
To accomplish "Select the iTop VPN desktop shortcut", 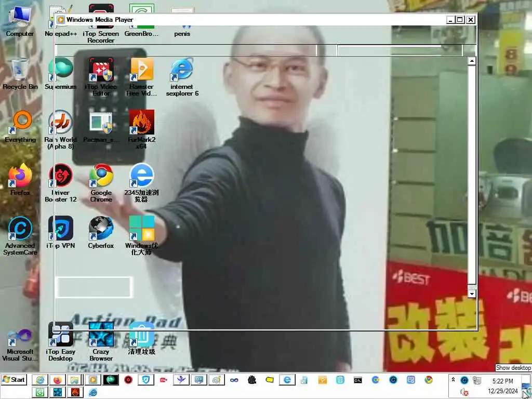I will pyautogui.click(x=61, y=233).
